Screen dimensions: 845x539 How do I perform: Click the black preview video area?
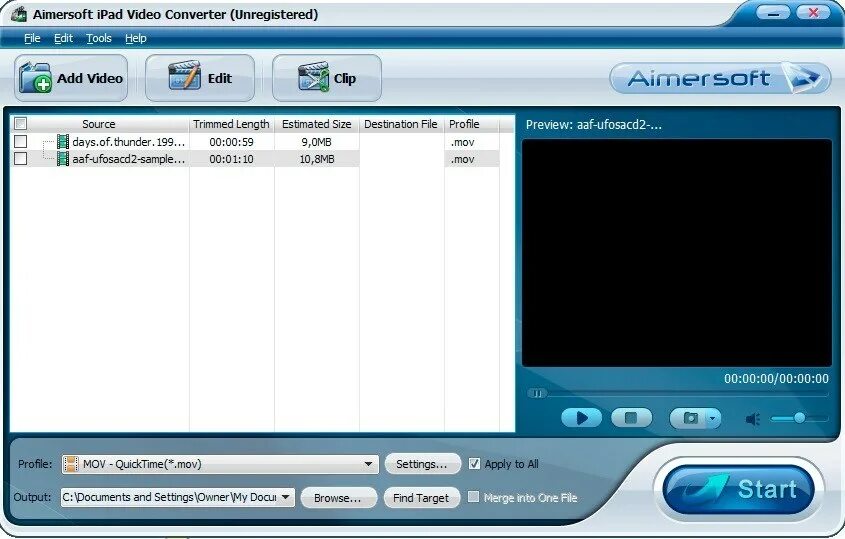tap(677, 253)
